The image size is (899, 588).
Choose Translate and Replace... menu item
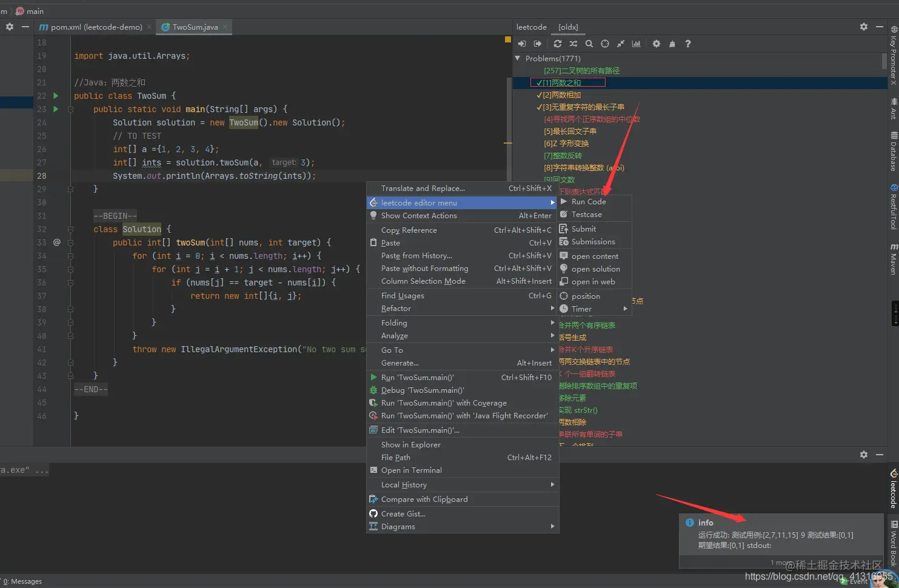[x=463, y=188]
